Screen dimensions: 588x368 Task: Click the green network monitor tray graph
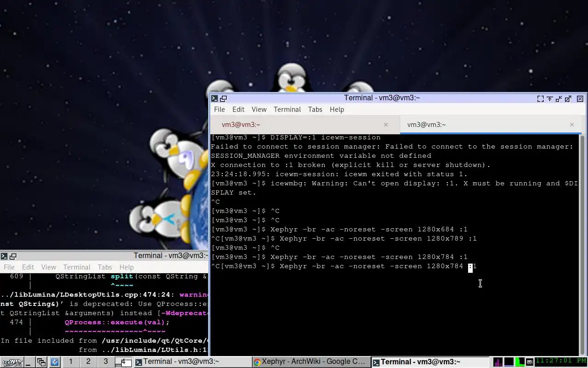(520, 362)
